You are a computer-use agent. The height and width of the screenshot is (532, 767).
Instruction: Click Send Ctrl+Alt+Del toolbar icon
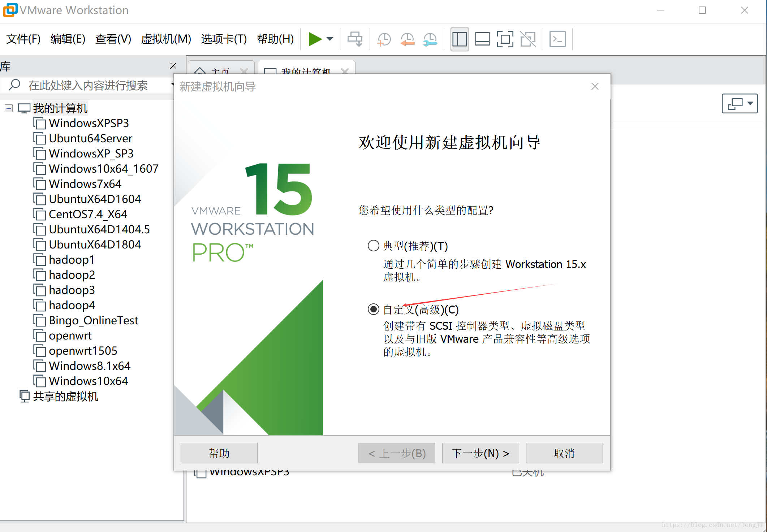pyautogui.click(x=355, y=39)
